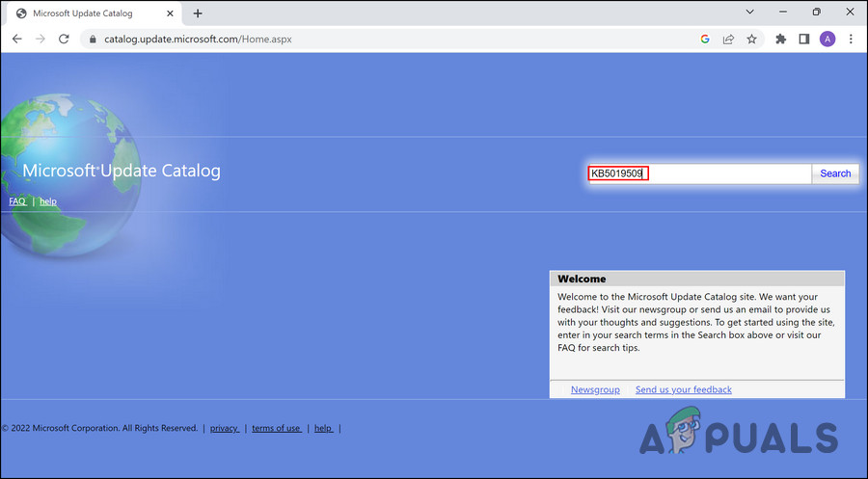Open the Extensions puzzle menu
This screenshot has height=479, width=868.
pyautogui.click(x=780, y=40)
